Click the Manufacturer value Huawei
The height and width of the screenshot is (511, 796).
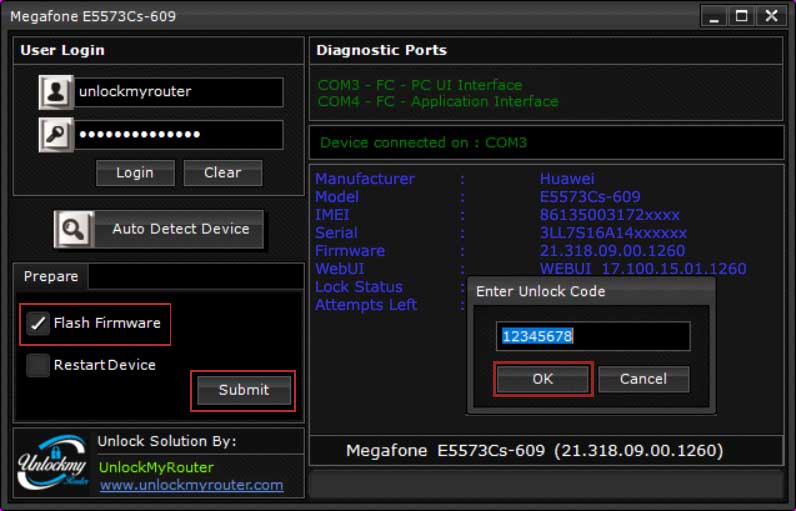click(567, 179)
